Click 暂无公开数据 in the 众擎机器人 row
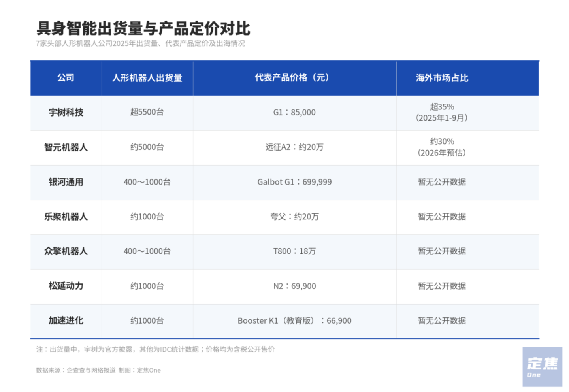569x392 pixels. click(x=442, y=251)
